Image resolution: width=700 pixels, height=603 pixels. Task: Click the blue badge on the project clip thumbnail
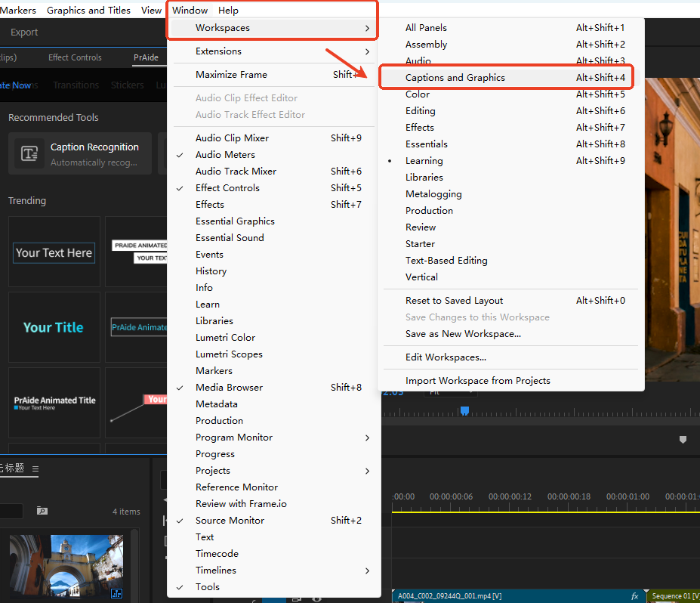(x=116, y=595)
